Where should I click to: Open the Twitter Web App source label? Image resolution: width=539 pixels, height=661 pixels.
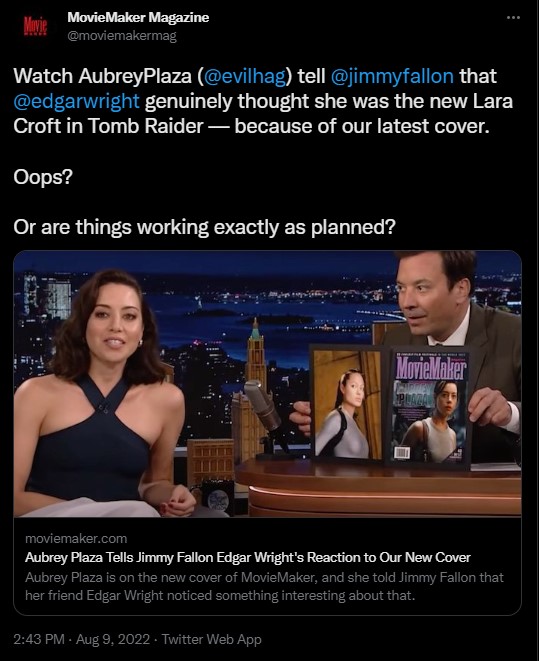212,639
